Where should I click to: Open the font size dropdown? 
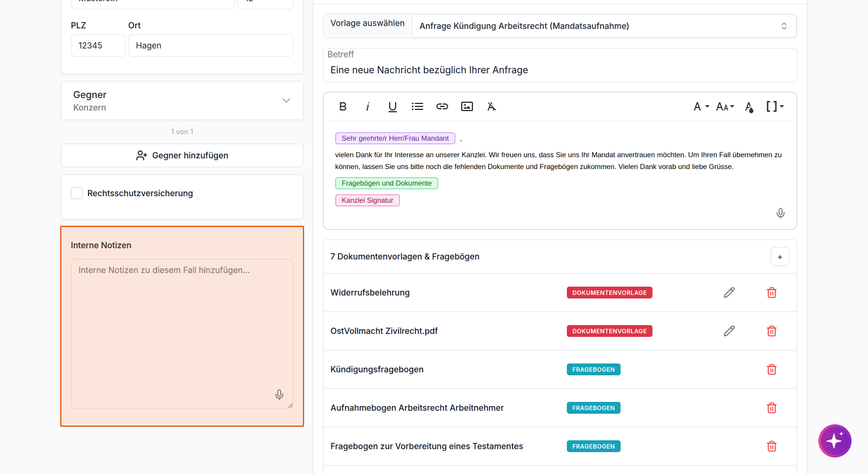point(725,106)
